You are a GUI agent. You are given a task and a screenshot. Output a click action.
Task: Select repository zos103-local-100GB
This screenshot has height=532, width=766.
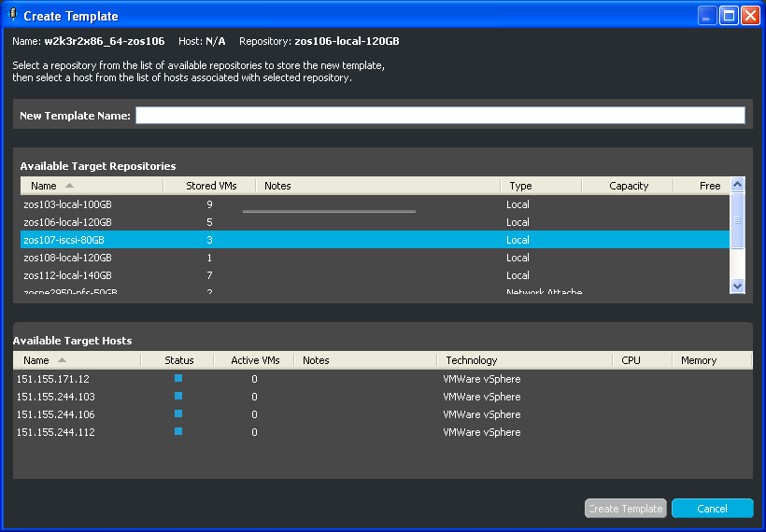pyautogui.click(x=376, y=204)
